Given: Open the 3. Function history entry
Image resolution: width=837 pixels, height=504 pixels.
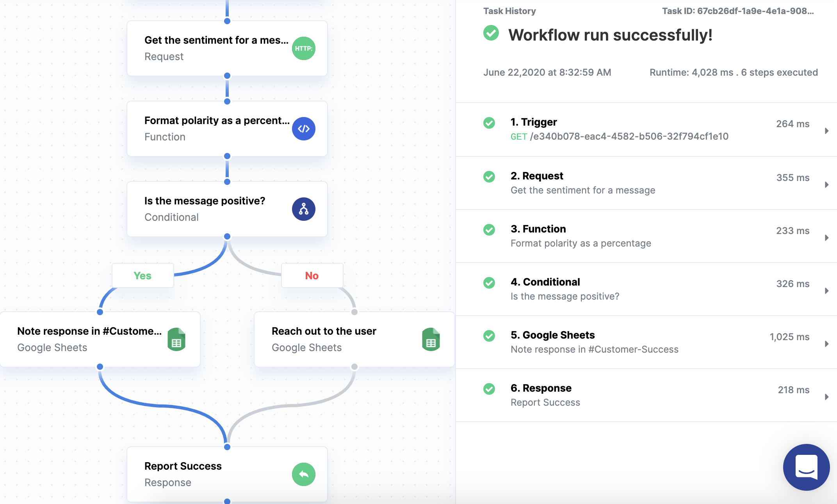Looking at the screenshot, I should pos(581,236).
